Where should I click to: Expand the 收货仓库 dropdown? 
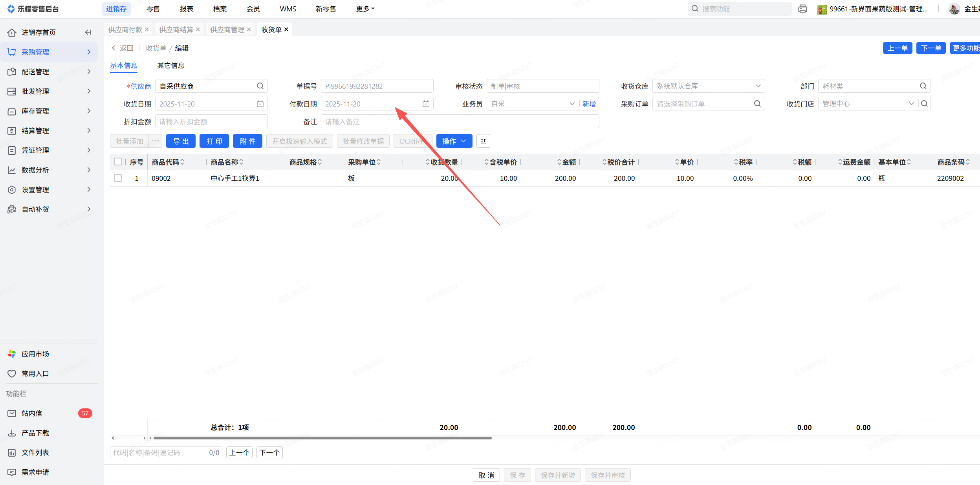(x=758, y=86)
